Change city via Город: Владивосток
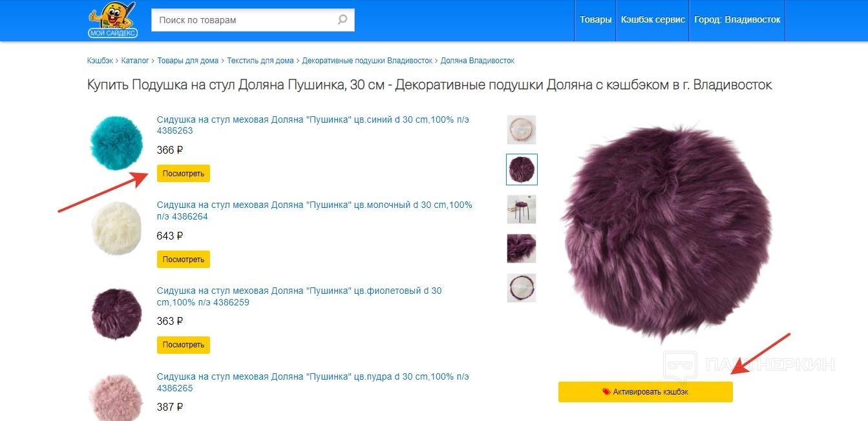This screenshot has width=868, height=421. point(737,20)
